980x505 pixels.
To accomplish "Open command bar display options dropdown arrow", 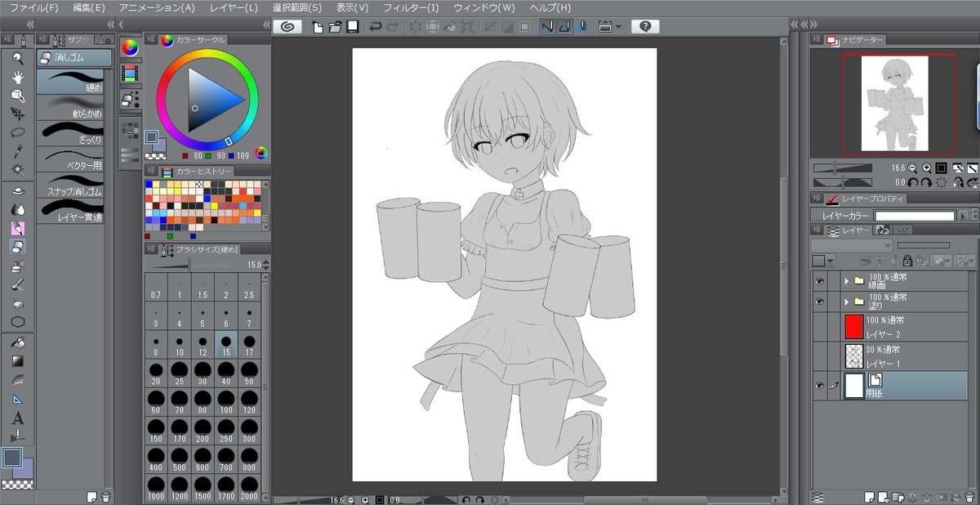I will point(617,26).
